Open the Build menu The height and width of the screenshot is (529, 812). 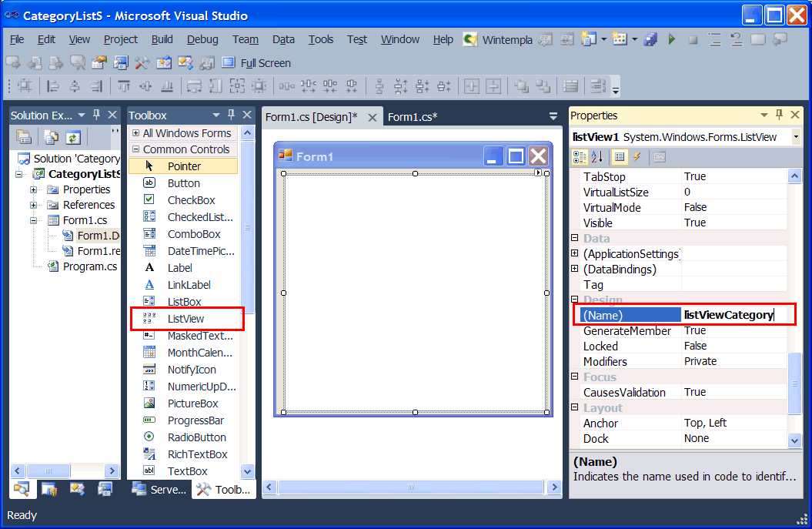[162, 39]
